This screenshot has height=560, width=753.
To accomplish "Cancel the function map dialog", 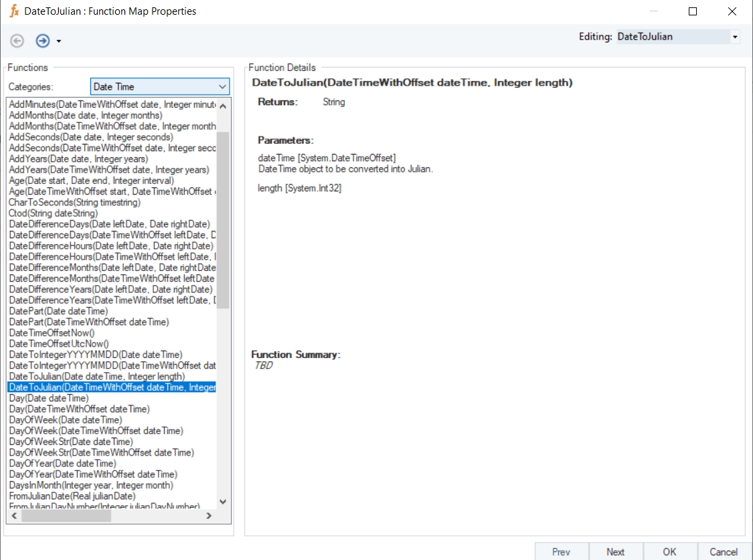I will (724, 552).
